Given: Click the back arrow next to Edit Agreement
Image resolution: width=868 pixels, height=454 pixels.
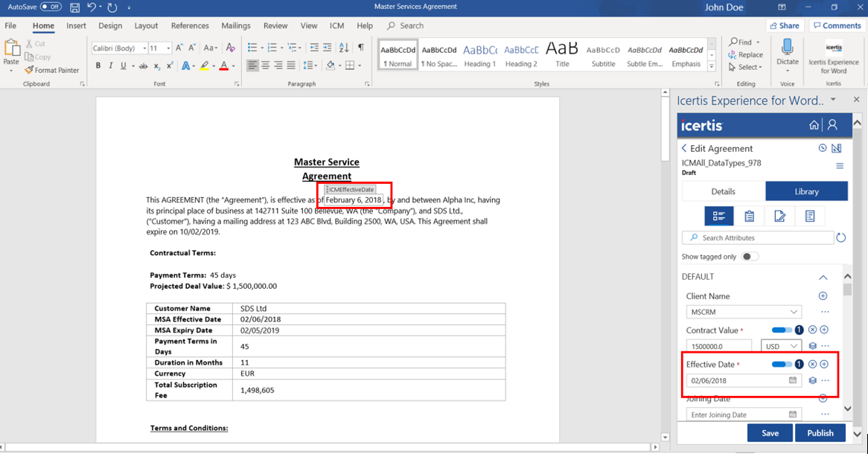Looking at the screenshot, I should (x=685, y=148).
